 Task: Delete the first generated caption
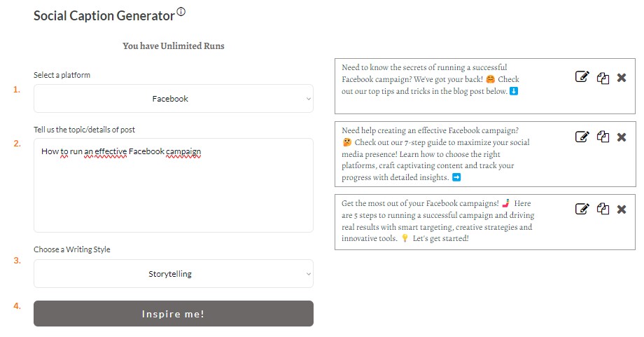point(622,78)
